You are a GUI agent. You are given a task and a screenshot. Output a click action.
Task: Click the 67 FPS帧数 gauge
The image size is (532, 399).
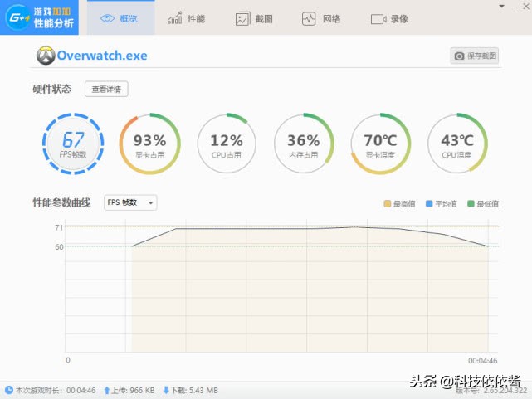pos(73,144)
